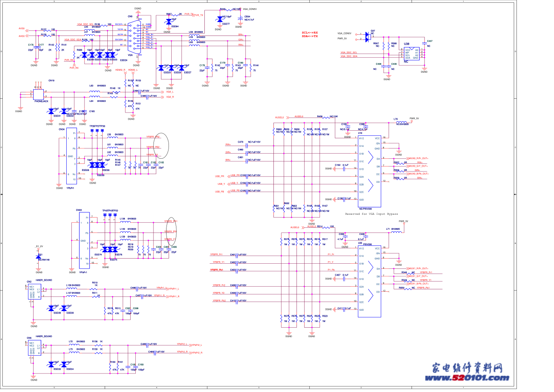Select the C407 capacitor label
Image resolution: width=554 pixels, height=392 pixels.
(338, 275)
